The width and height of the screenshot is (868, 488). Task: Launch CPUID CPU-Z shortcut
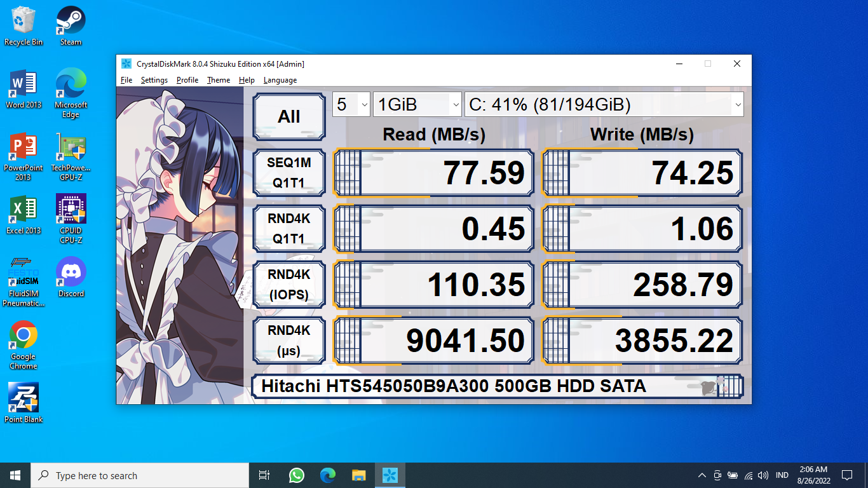click(x=71, y=219)
